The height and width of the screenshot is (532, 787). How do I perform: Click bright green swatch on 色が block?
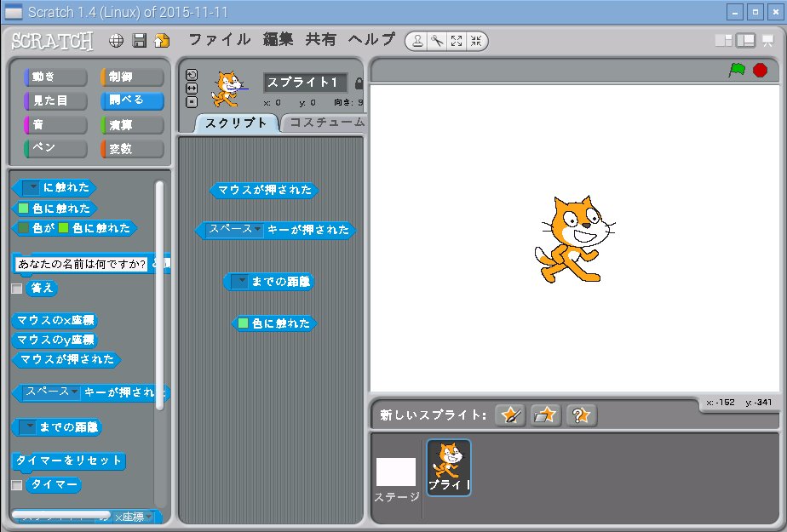click(63, 228)
